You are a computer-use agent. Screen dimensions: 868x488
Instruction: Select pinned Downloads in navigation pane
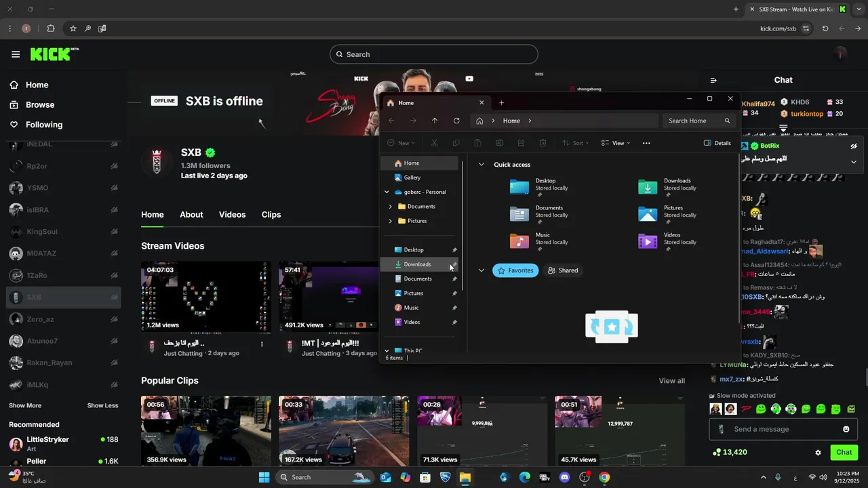[x=419, y=264]
